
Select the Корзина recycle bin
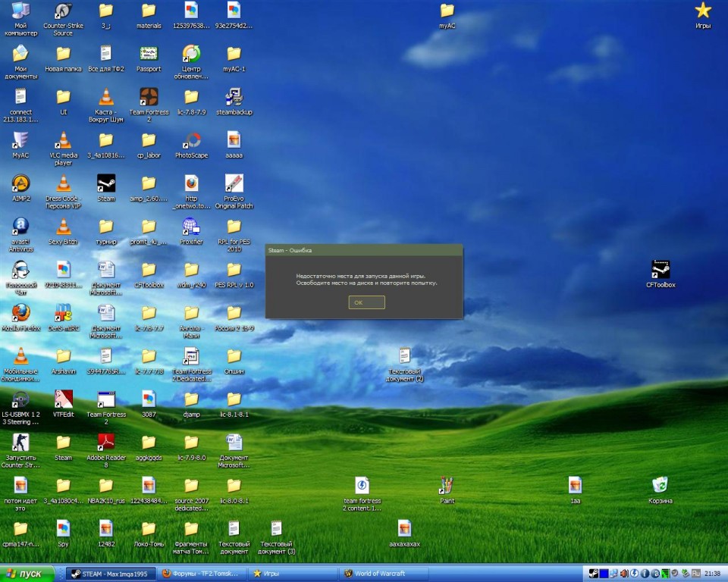coord(661,490)
